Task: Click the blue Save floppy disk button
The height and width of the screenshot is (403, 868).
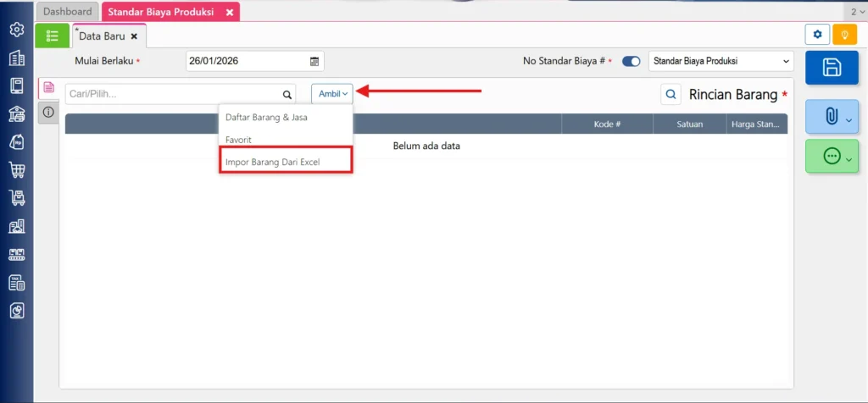Action: coord(832,68)
